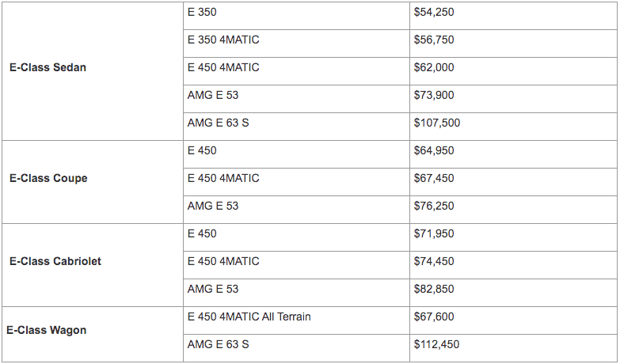Select the E-Class Coupe header cell
The width and height of the screenshot is (620, 364).
pos(93,182)
